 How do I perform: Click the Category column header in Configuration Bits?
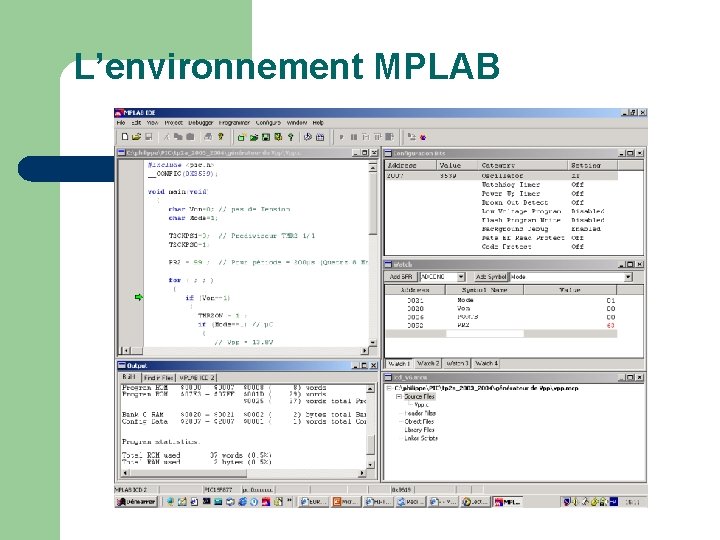point(522,165)
